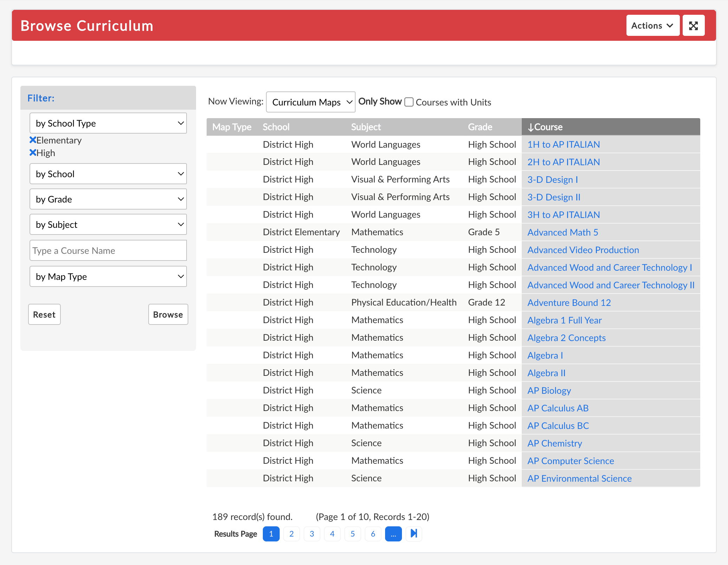Jump to last results page icon
Screen dimensions: 728x565
point(414,534)
